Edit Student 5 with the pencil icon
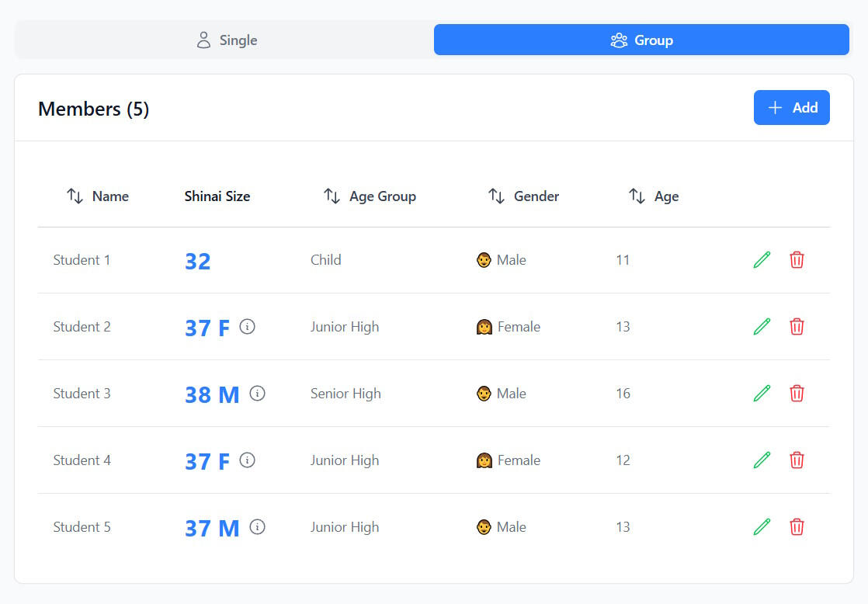Viewport: 868px width, 604px height. click(x=762, y=527)
